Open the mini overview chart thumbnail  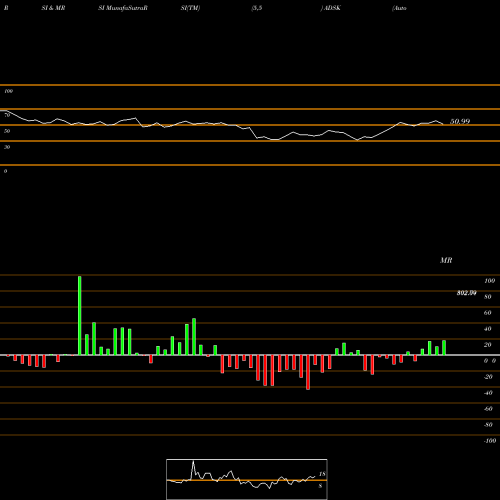tap(247, 479)
